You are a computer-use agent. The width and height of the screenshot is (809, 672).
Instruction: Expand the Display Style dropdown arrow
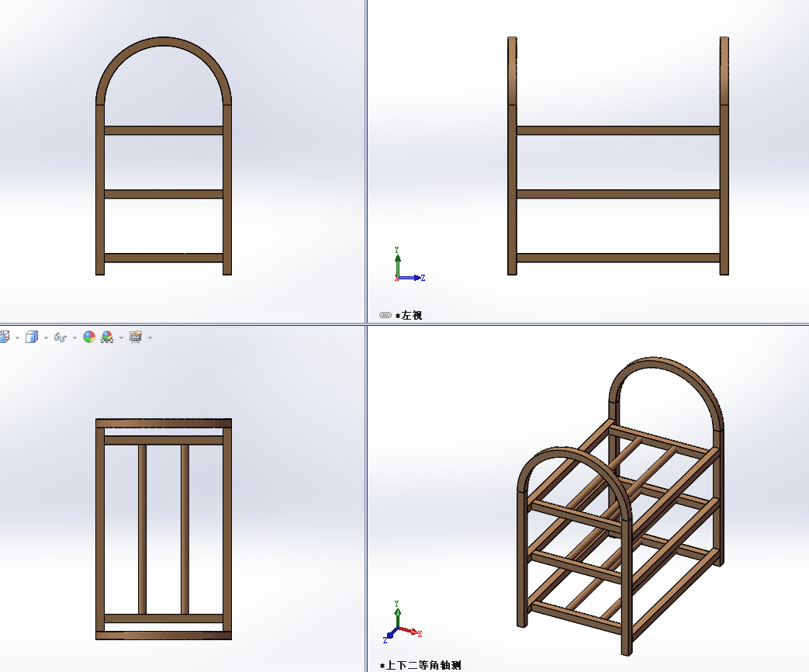tap(46, 338)
